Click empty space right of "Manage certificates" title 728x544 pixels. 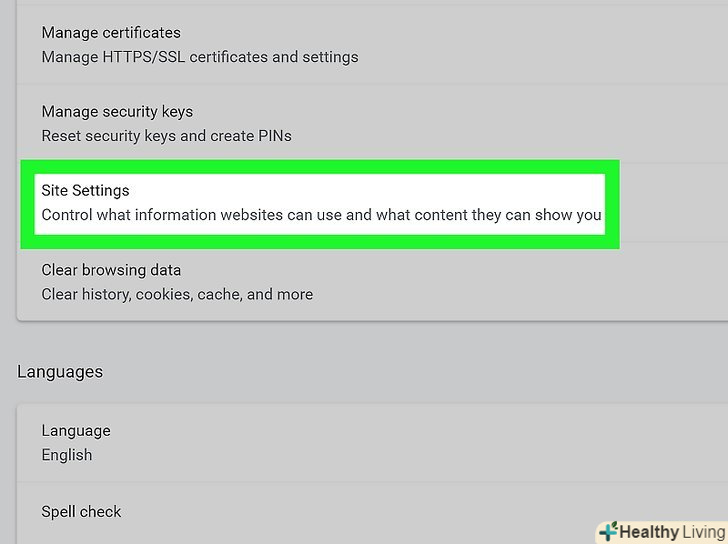coord(450,33)
